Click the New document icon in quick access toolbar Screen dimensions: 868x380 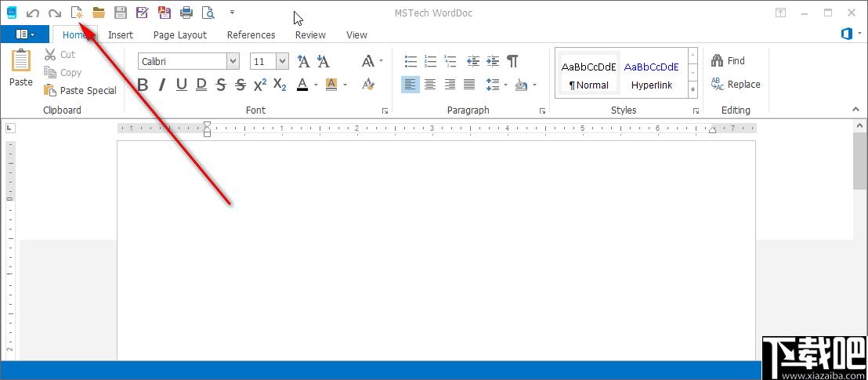(77, 13)
